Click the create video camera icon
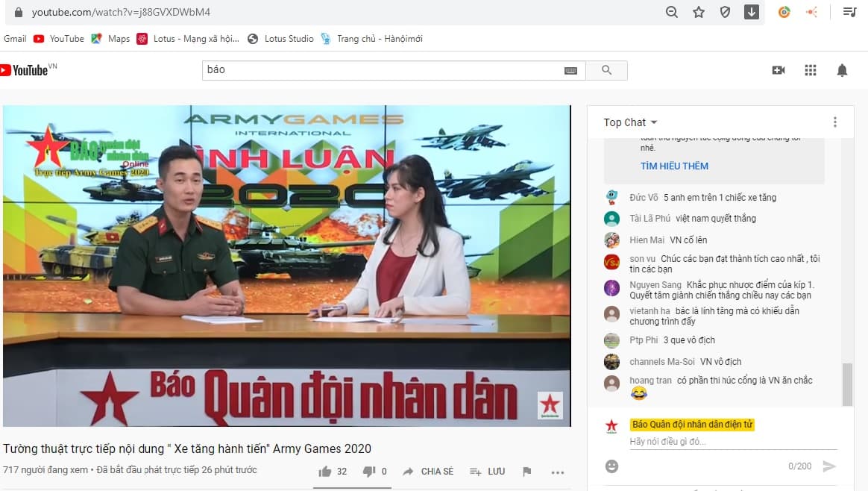The height and width of the screenshot is (491, 868). point(779,70)
